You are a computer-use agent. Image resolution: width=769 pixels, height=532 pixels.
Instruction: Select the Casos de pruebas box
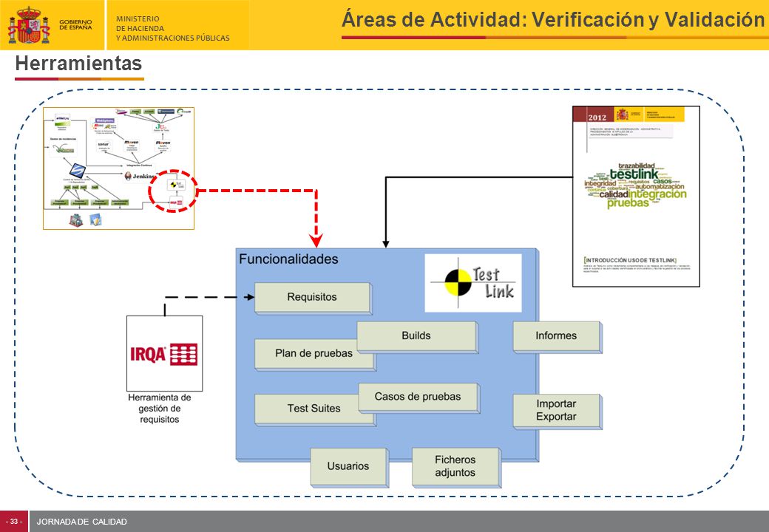[x=419, y=398]
